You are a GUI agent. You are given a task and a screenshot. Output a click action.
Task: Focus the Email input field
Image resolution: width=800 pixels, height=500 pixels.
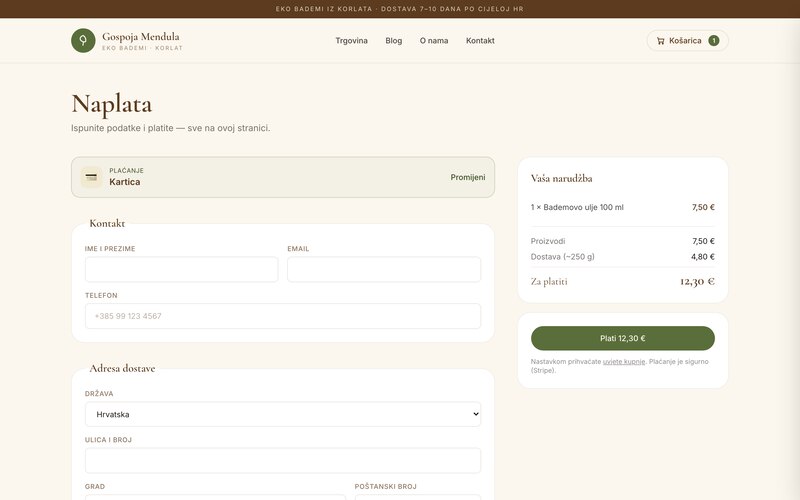coord(384,269)
